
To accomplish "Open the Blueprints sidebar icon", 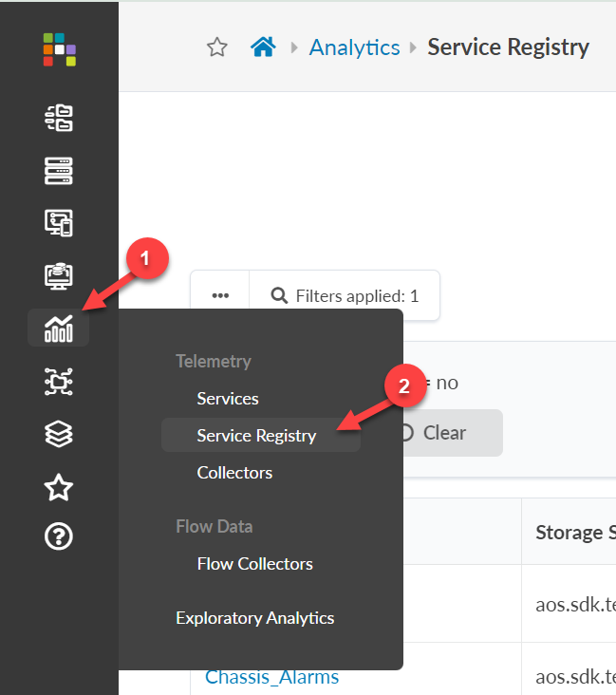I will (x=59, y=118).
